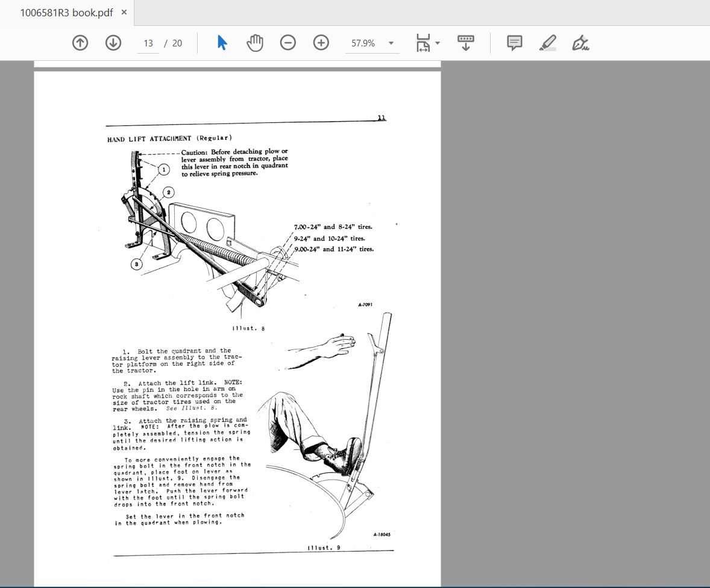This screenshot has width=710, height=588.
Task: Click the heading HAND LIFT ATTACHMENT (Regular)
Action: 169,139
